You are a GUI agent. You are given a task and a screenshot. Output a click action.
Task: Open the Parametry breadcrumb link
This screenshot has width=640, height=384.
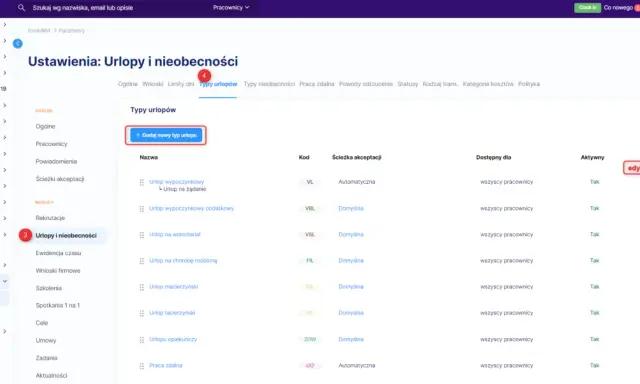71,31
